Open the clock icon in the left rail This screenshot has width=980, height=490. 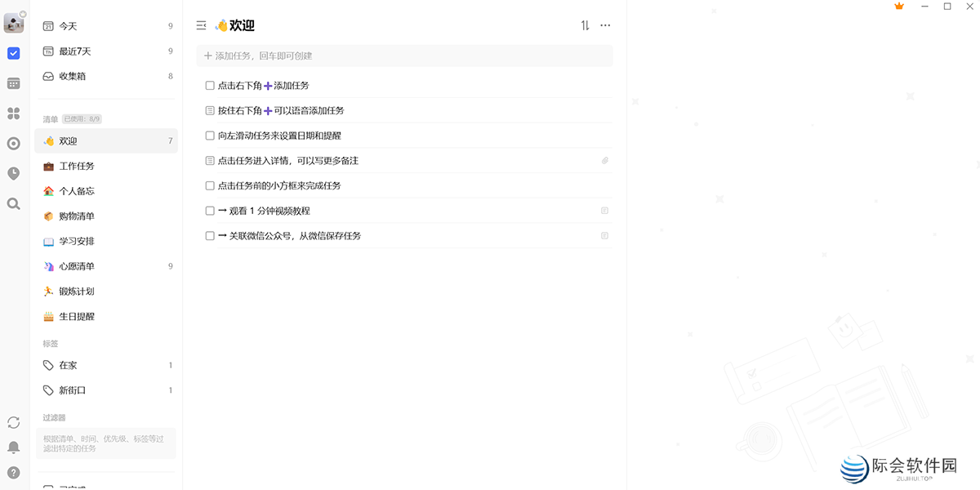pyautogui.click(x=13, y=173)
